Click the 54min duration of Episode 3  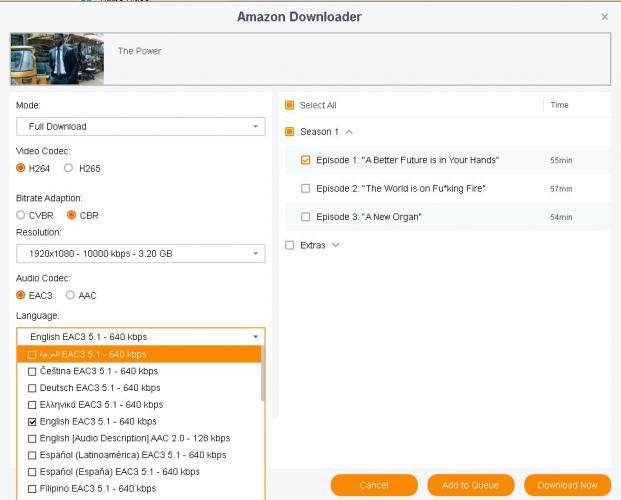561,217
